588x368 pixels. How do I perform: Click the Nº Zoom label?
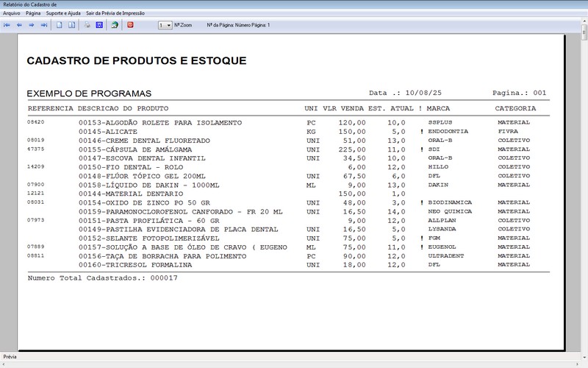tap(183, 25)
